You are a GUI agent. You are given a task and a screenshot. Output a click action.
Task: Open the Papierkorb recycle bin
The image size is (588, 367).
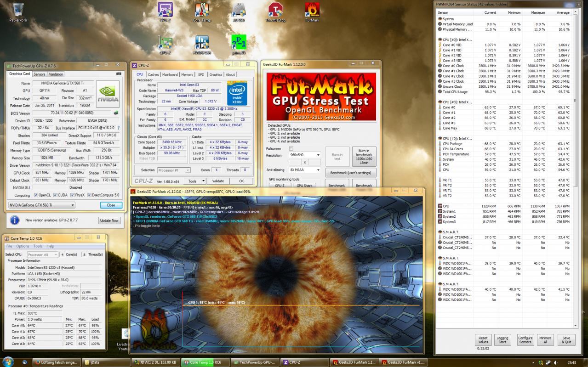click(x=18, y=12)
